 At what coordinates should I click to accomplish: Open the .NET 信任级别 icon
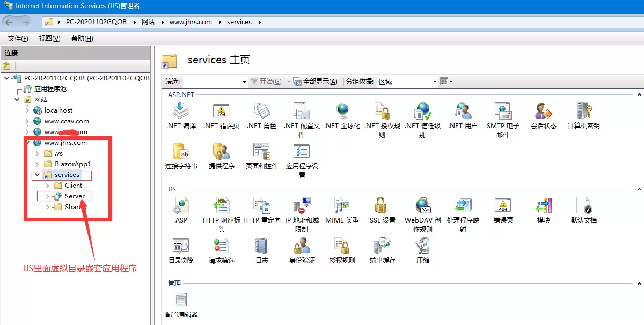tap(422, 111)
